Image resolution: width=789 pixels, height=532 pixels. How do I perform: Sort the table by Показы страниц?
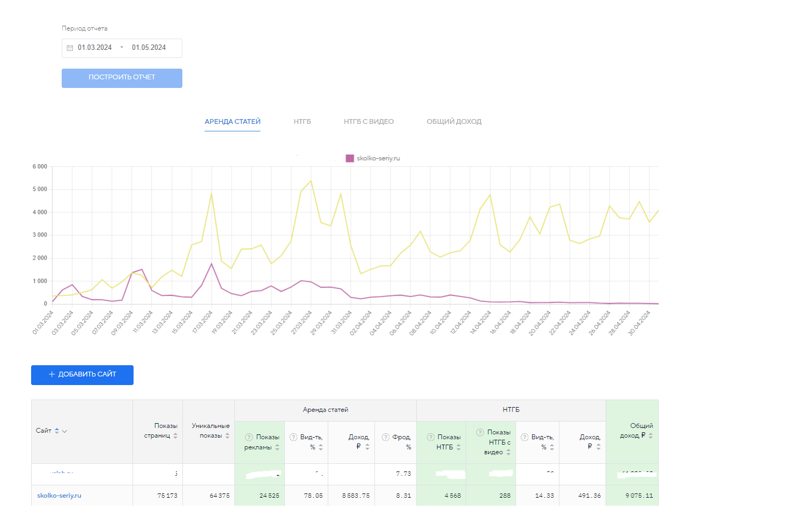[x=175, y=435]
